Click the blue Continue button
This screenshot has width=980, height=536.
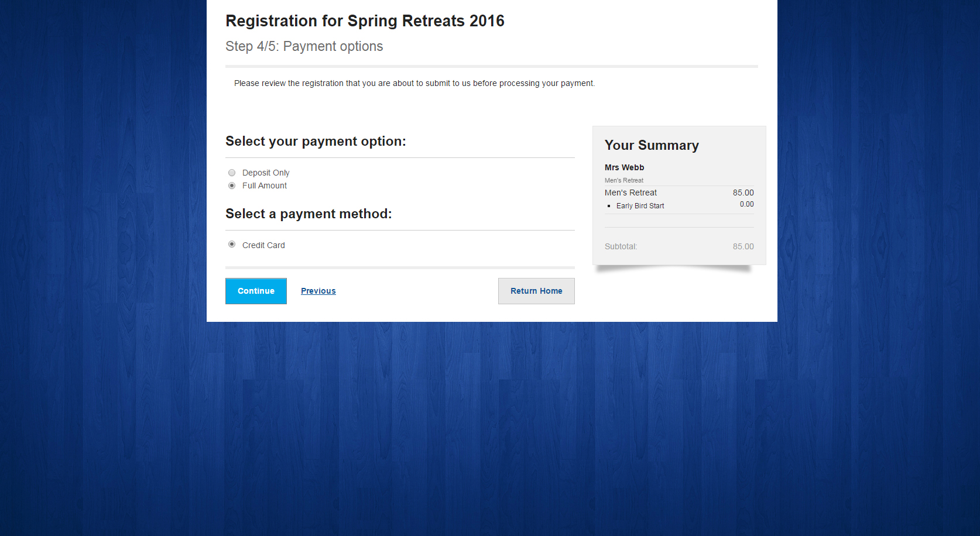[256, 291]
